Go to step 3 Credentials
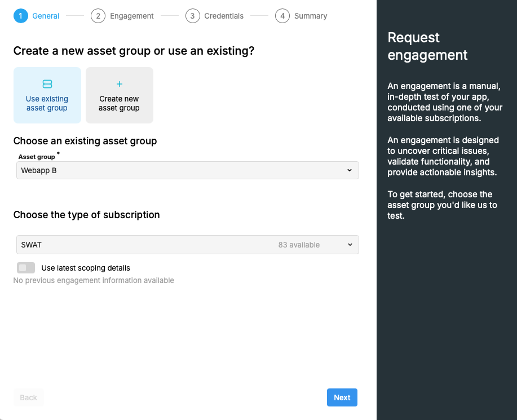Screen dimensions: 517x420 point(215,16)
